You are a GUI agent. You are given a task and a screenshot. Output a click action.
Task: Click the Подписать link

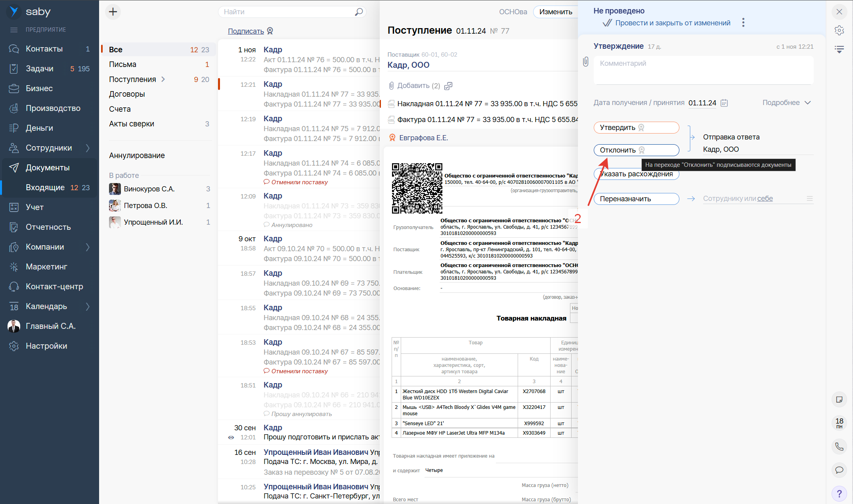pyautogui.click(x=246, y=31)
